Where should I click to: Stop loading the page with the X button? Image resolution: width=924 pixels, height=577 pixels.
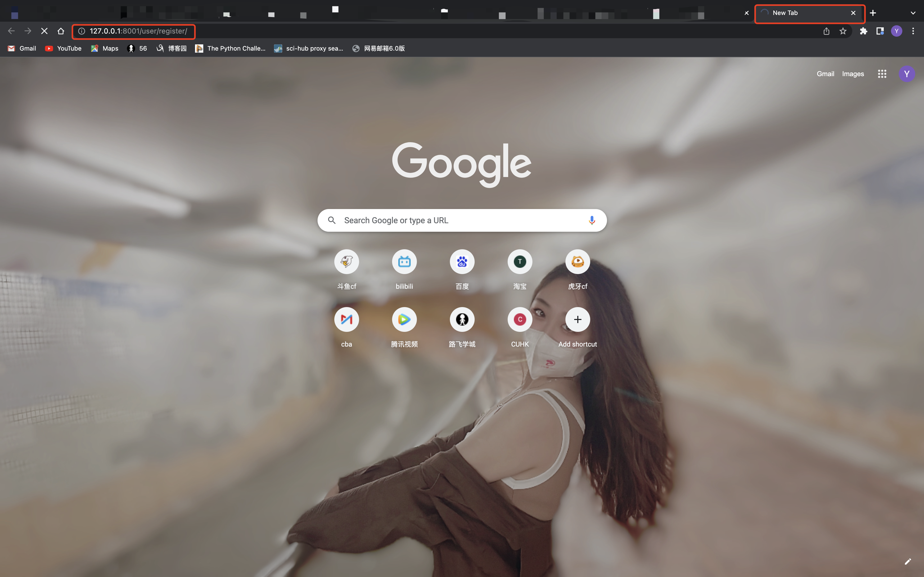(44, 31)
